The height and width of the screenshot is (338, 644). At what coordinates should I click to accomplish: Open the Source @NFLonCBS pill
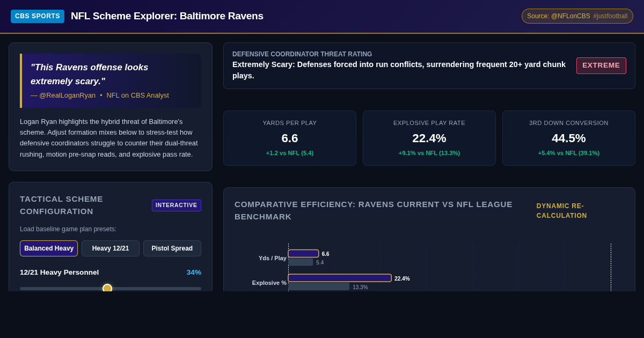(577, 16)
